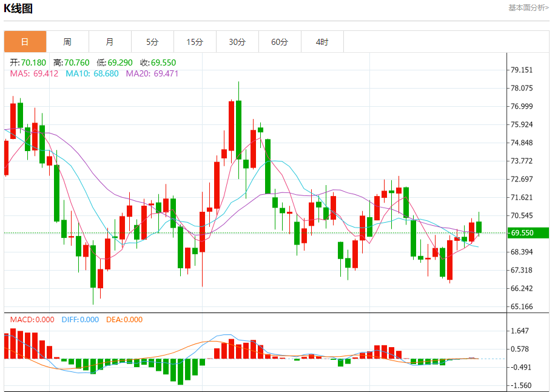Select the 15分 interval tab

195,42
